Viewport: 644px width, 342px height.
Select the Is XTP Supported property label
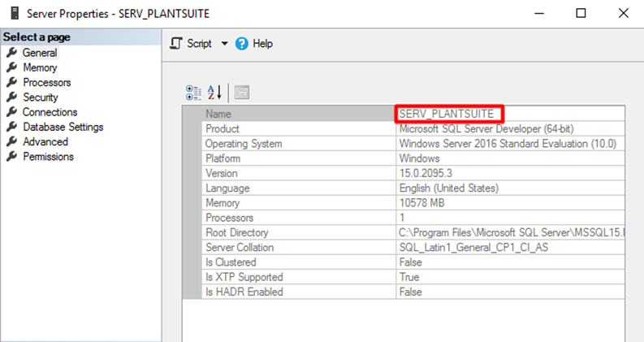pyautogui.click(x=244, y=277)
